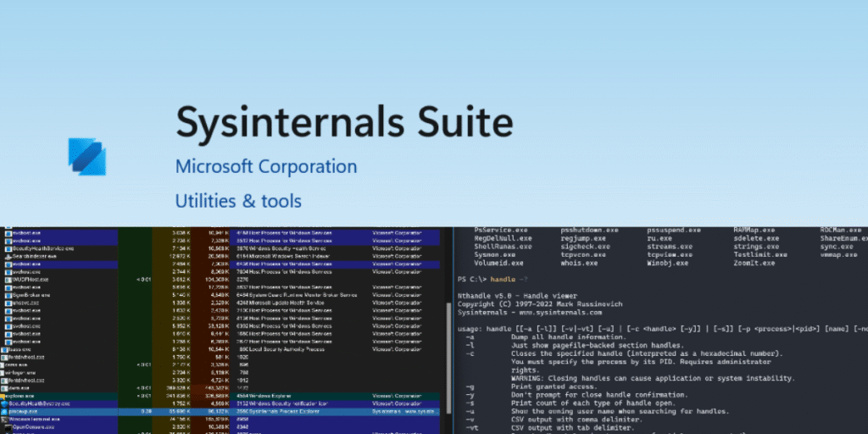Click the explorer.exe folder icon
Viewport: 868px width, 434px height.
(3, 397)
